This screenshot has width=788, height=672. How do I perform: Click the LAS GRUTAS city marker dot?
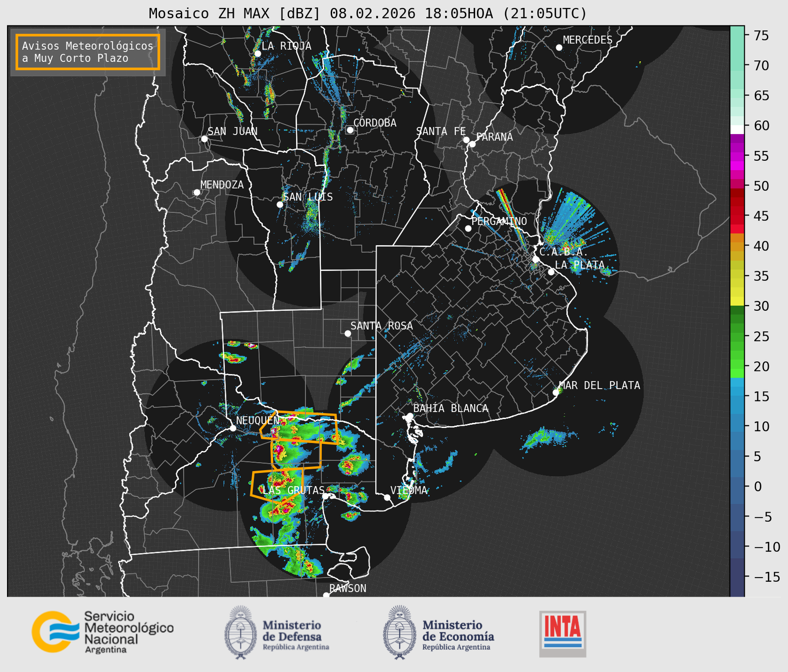[326, 496]
